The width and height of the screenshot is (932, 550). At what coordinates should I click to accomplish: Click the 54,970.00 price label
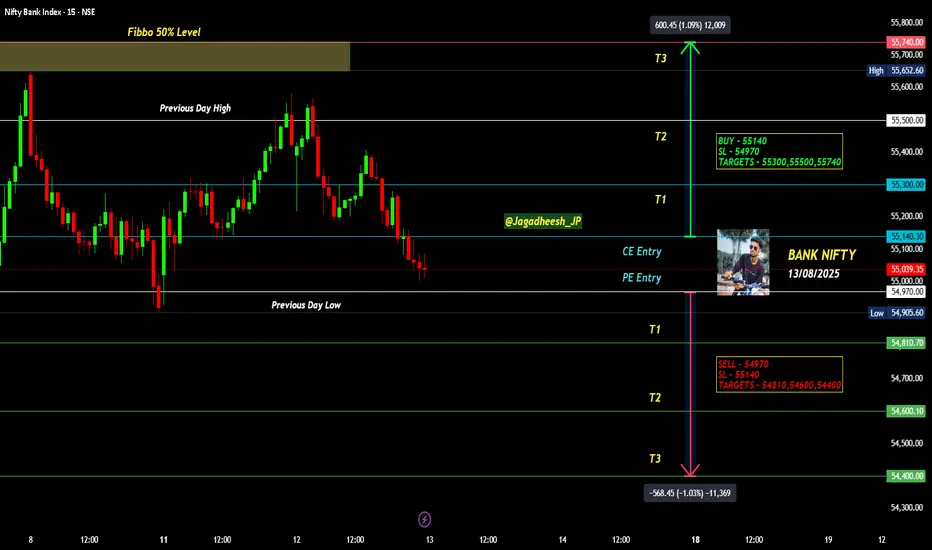[906, 291]
